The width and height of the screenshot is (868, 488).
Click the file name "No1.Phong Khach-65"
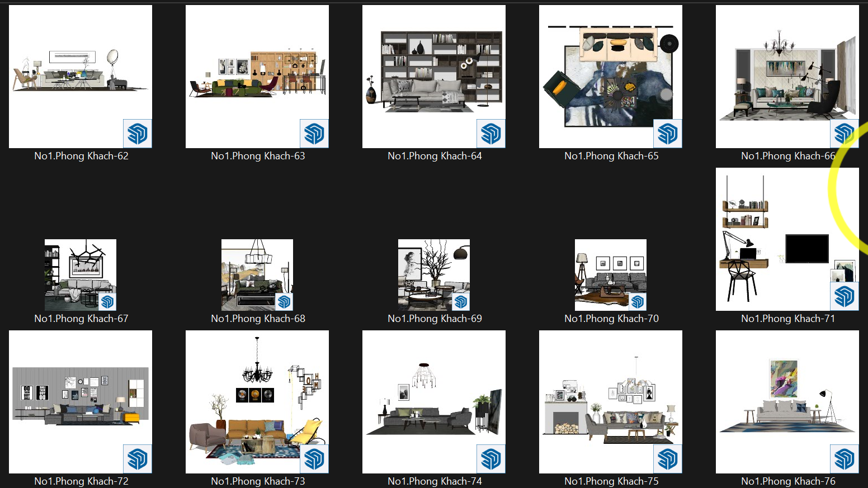tap(612, 156)
